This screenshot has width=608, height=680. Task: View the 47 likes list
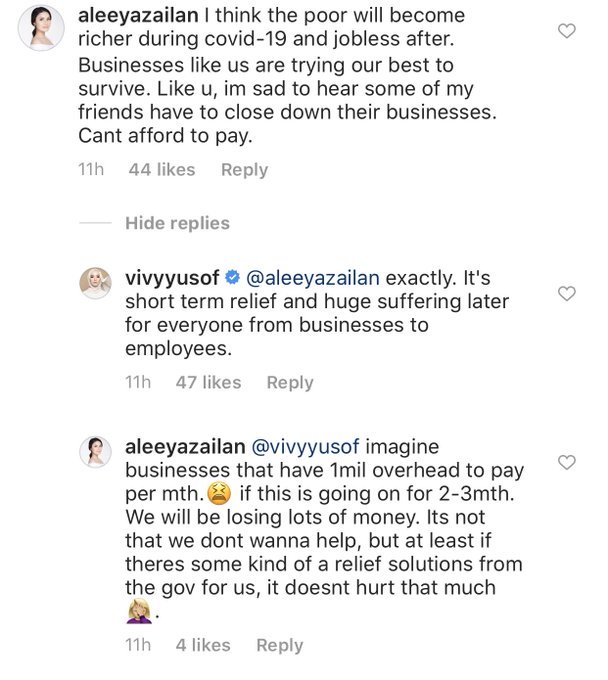(x=208, y=382)
